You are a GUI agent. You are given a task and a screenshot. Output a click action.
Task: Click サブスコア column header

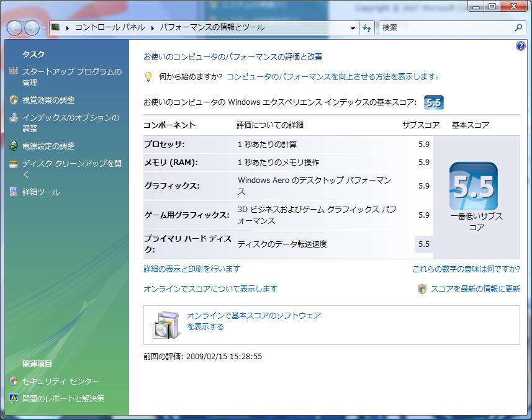(x=421, y=125)
